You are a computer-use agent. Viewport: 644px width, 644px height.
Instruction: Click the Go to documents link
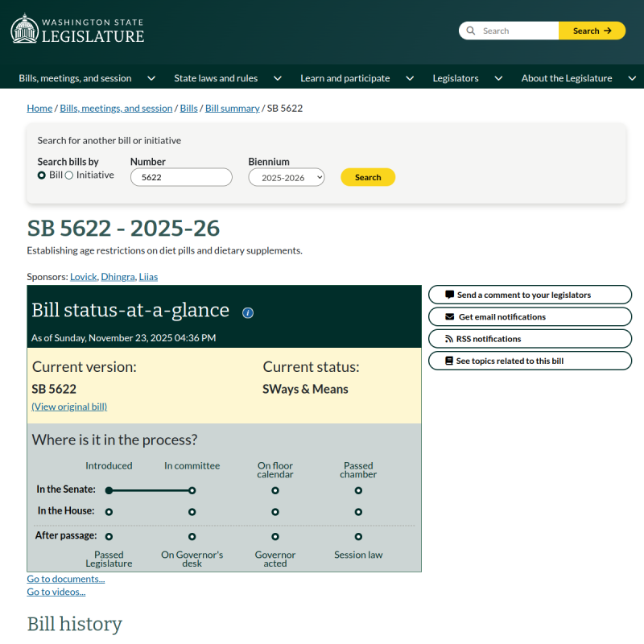[x=65, y=579]
